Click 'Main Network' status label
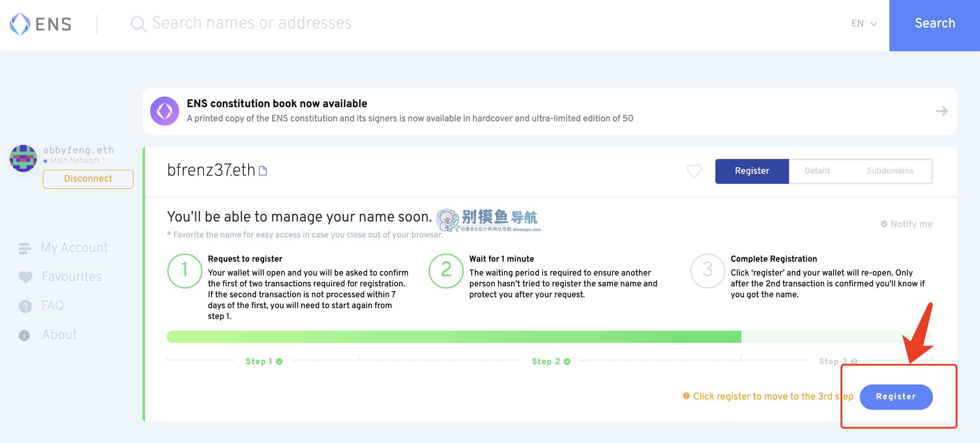The height and width of the screenshot is (443, 980). [75, 161]
